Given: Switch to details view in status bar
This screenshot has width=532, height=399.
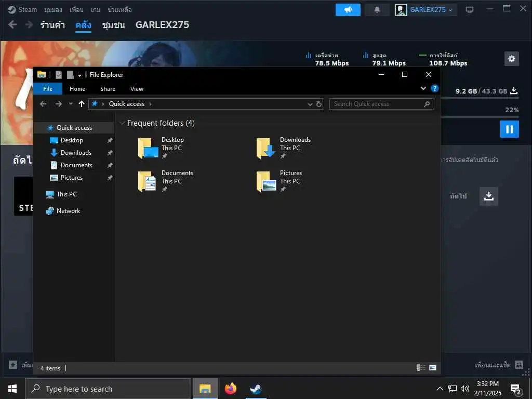Looking at the screenshot, I should [x=421, y=367].
